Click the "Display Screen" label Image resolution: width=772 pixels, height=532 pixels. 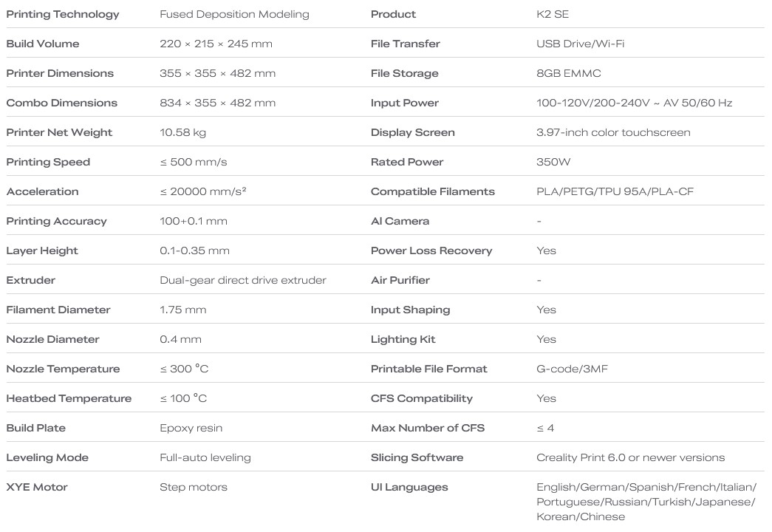(x=412, y=132)
